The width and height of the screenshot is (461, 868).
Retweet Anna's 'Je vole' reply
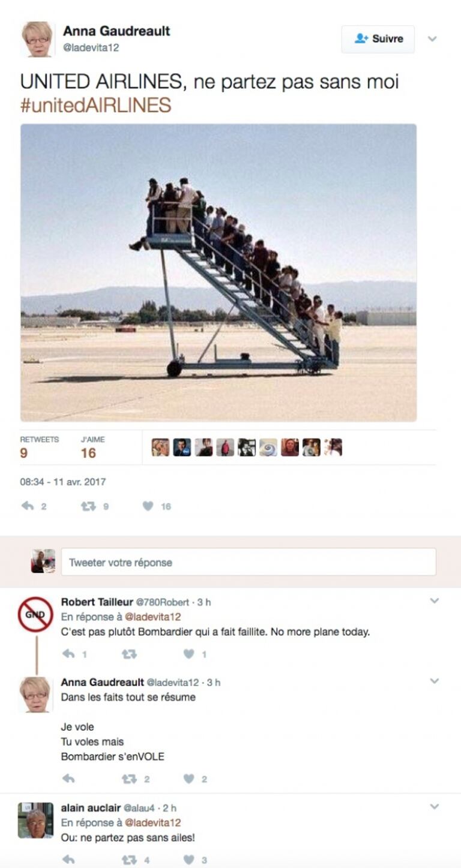click(129, 779)
